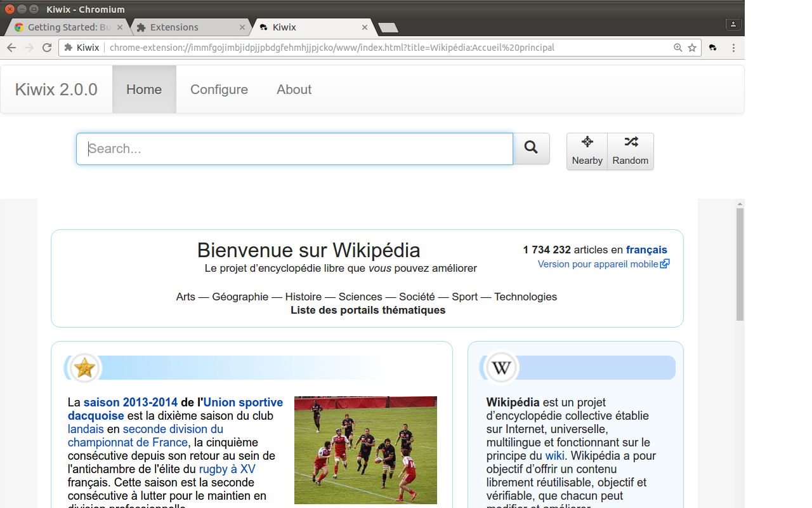
Task: Open the Chromium three-dot menu
Action: (733, 48)
